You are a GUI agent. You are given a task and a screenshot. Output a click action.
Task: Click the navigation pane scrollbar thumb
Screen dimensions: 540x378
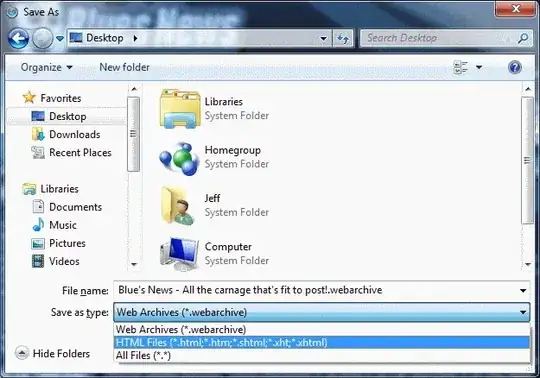(x=133, y=134)
